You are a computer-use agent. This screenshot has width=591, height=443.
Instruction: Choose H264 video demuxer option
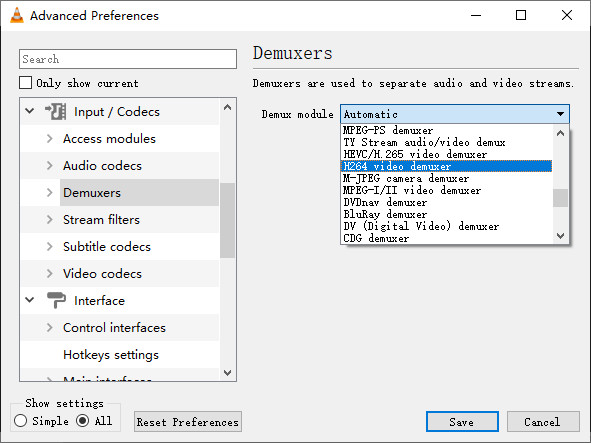tap(446, 166)
